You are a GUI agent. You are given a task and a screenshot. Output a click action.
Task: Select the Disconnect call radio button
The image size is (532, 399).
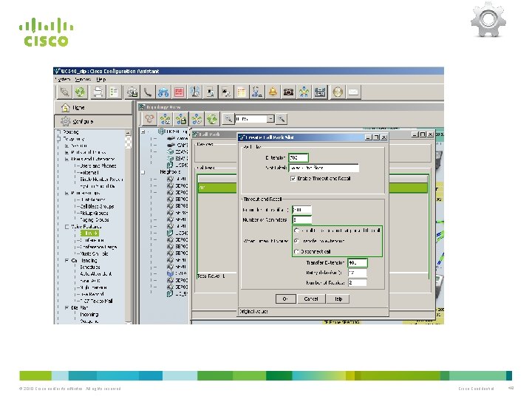click(297, 252)
